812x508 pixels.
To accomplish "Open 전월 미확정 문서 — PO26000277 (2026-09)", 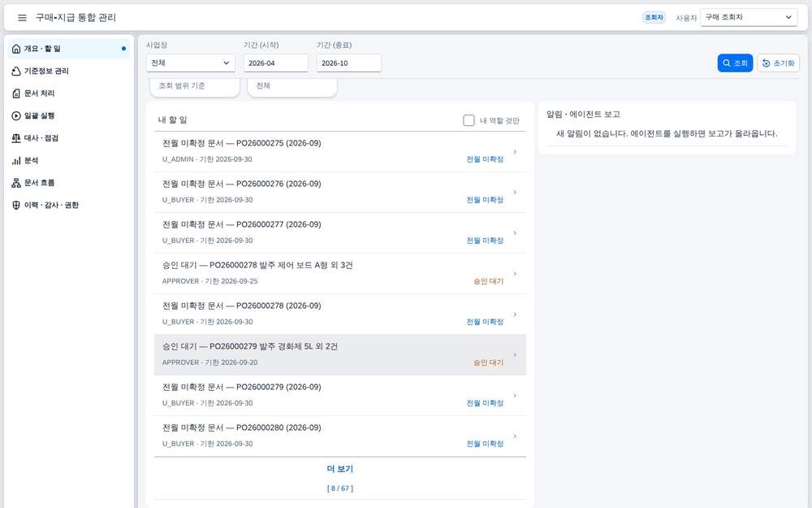I will [x=339, y=232].
